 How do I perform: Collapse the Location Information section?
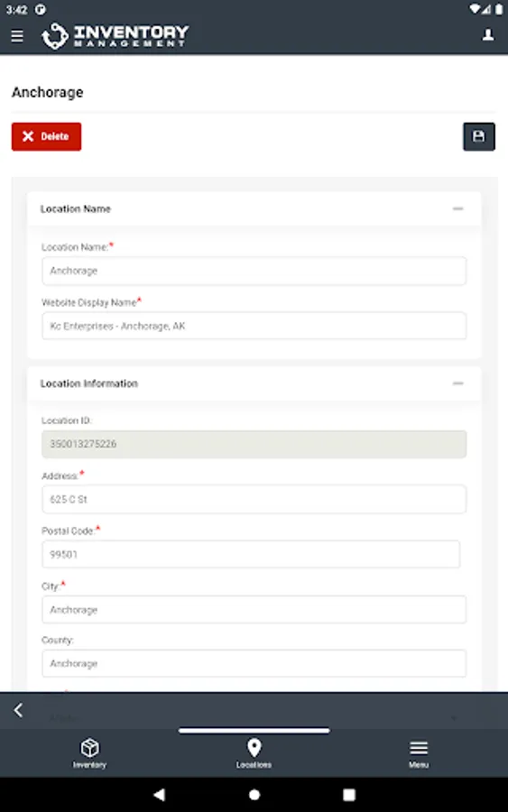coord(457,383)
